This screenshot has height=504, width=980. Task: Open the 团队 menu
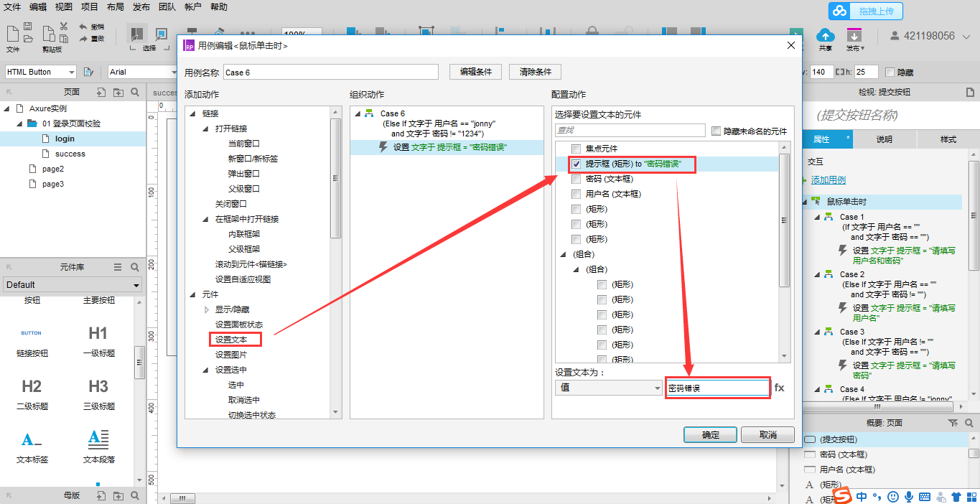[167, 7]
